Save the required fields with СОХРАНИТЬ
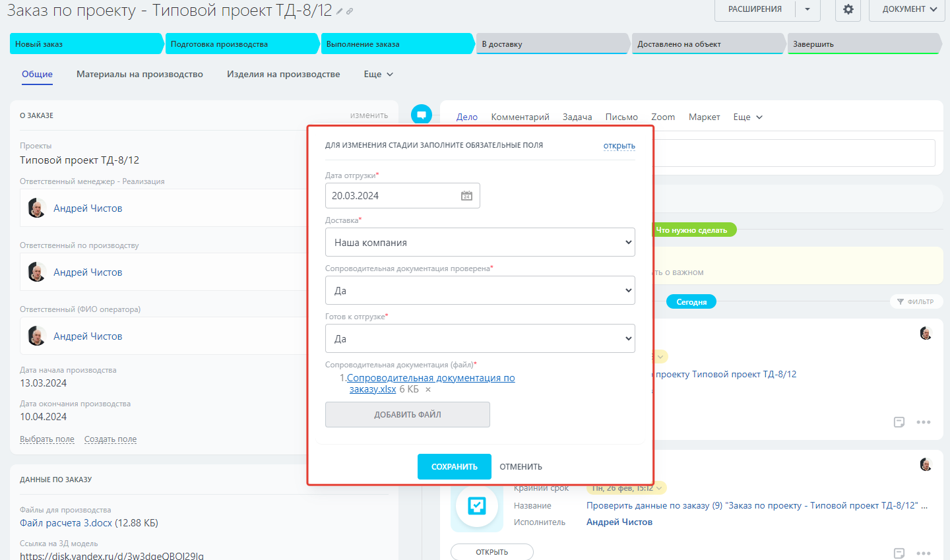 (455, 466)
